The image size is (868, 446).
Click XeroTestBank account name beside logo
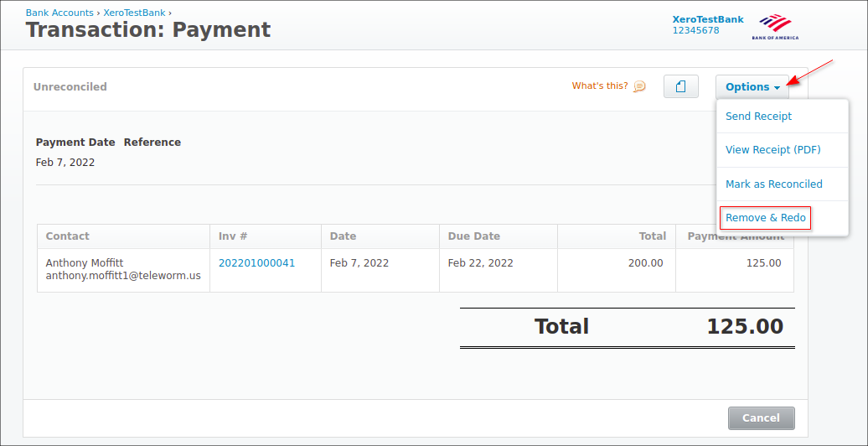coord(707,19)
